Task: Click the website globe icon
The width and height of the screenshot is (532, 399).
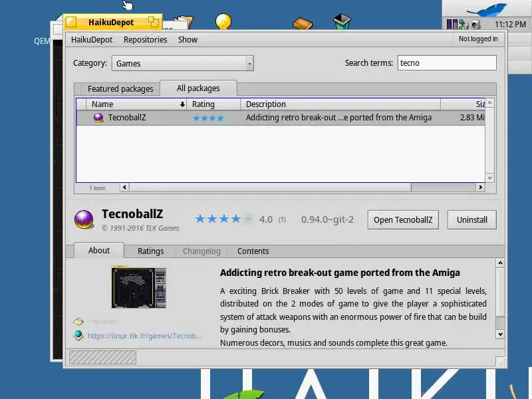Action: click(78, 335)
